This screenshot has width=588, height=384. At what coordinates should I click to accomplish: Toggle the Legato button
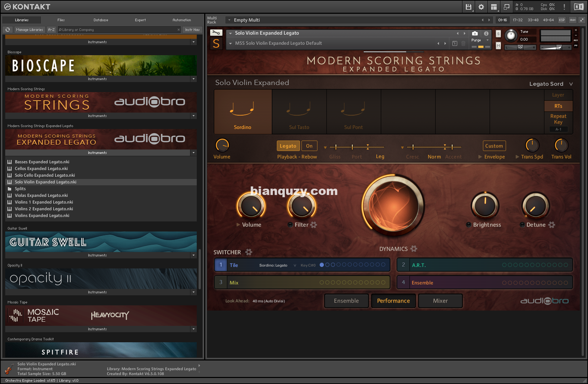288,146
